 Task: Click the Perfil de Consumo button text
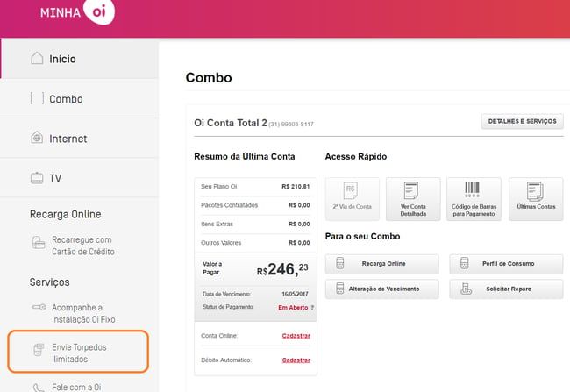point(509,264)
